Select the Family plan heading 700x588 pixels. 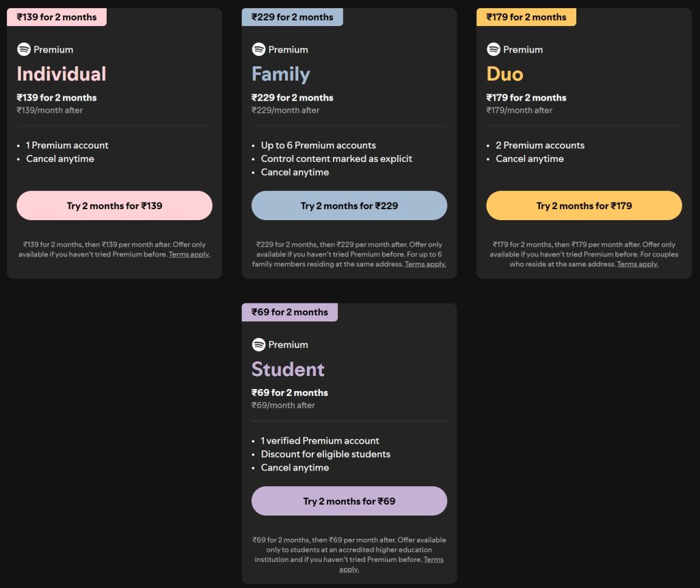point(281,74)
